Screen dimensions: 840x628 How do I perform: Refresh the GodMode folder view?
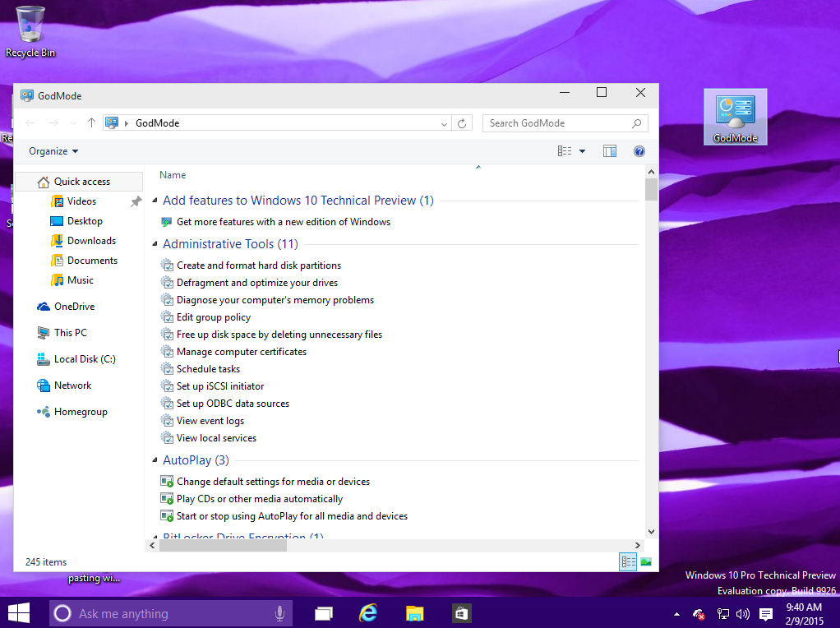(x=461, y=122)
